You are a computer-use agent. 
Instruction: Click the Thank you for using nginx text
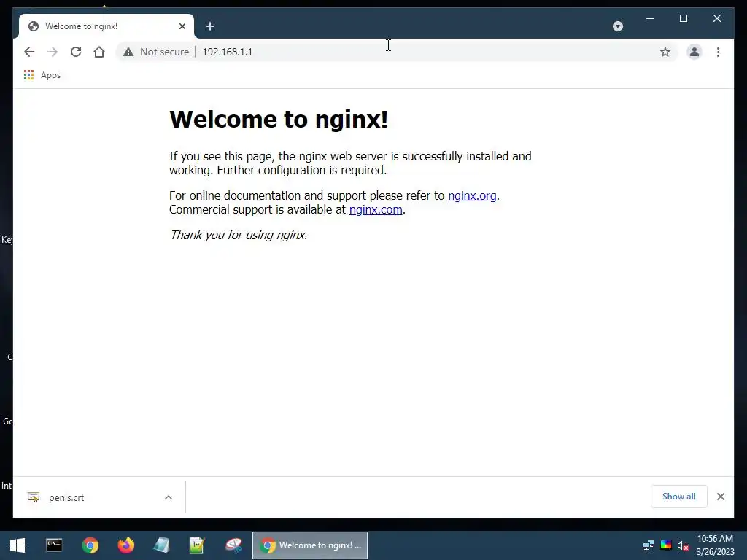coord(239,236)
